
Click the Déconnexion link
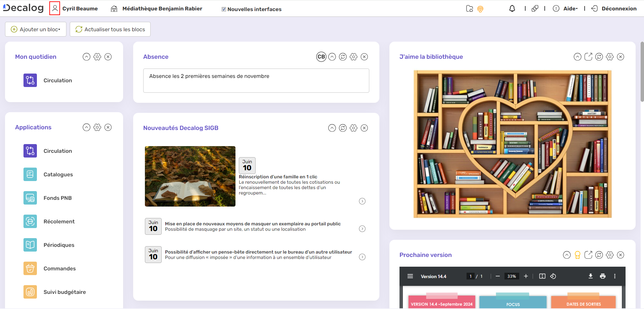619,9
